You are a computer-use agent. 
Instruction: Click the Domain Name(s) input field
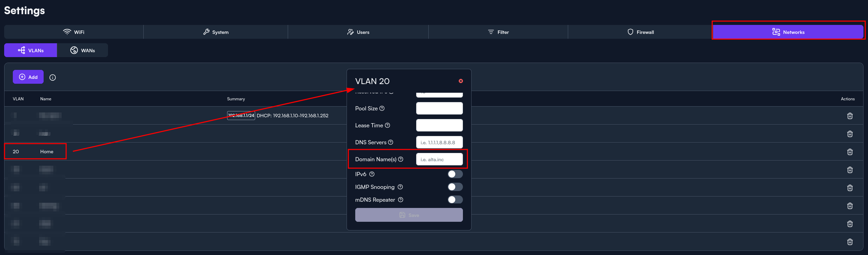[439, 160]
